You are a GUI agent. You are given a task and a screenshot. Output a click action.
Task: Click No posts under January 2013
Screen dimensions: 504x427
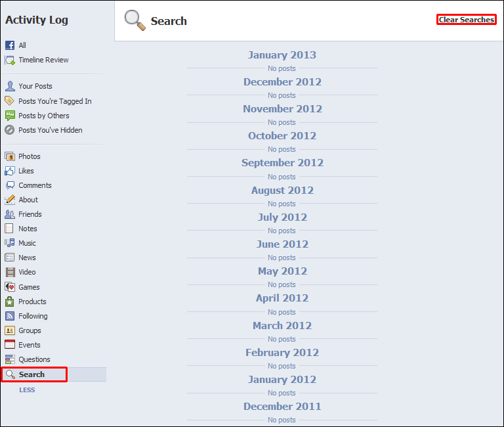click(x=282, y=68)
